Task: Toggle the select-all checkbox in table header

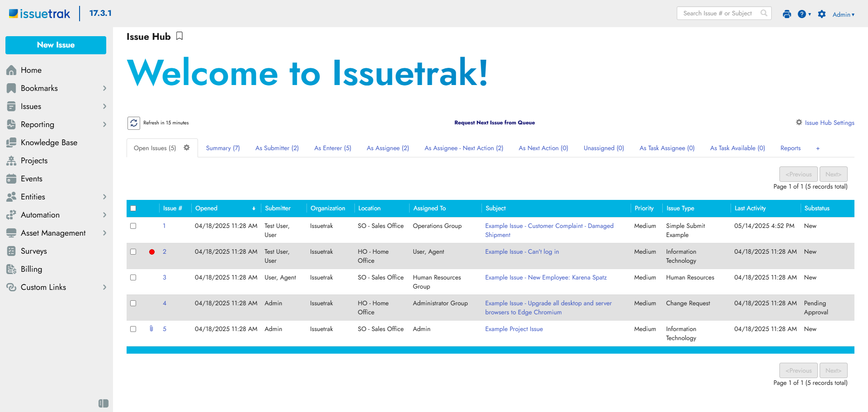Action: tap(133, 208)
